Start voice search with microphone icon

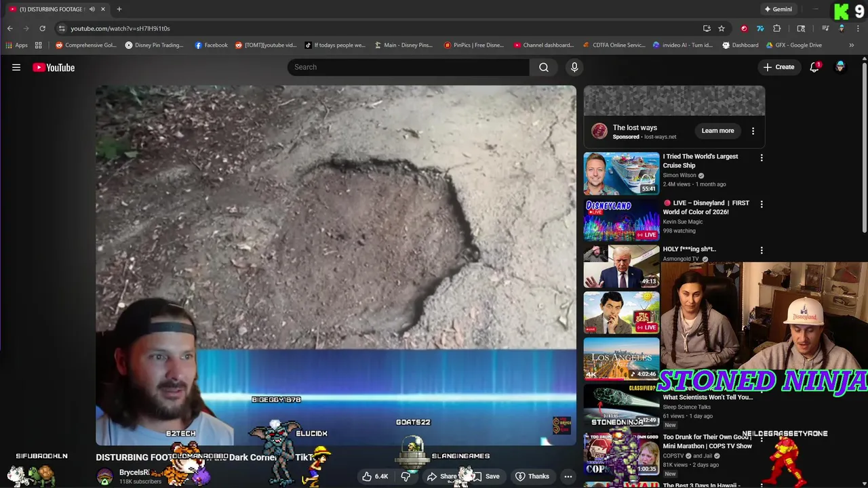pos(574,67)
